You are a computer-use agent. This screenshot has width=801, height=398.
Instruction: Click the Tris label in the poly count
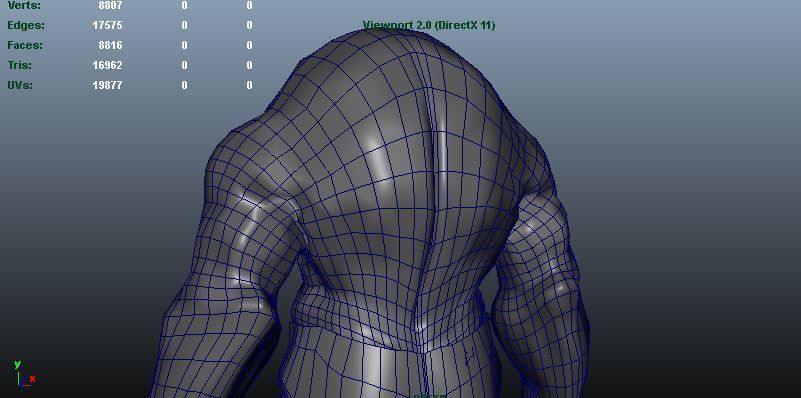pos(19,65)
